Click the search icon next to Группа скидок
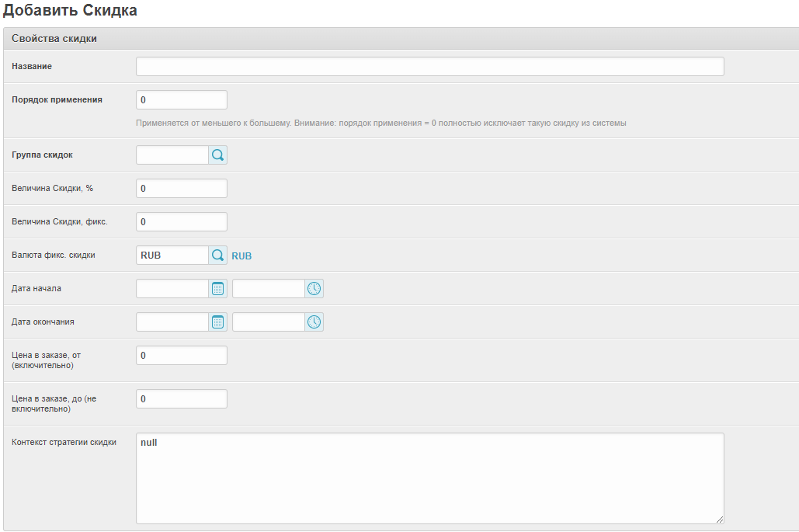The image size is (799, 532). [x=218, y=155]
